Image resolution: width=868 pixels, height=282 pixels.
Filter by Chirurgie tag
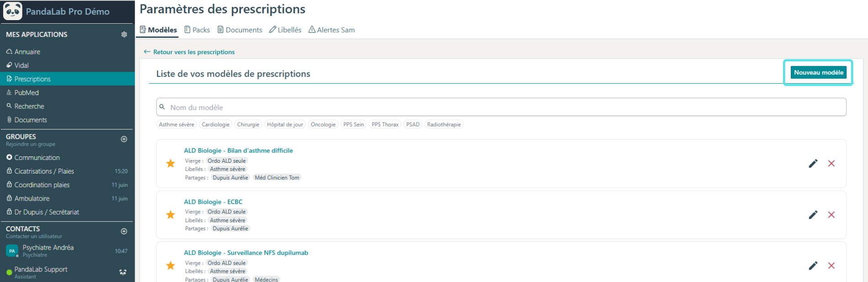click(248, 124)
